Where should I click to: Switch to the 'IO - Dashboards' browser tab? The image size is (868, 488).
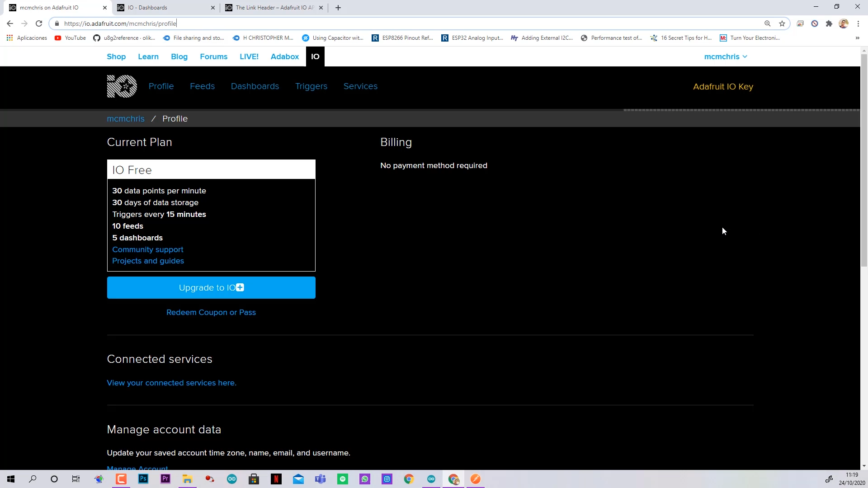pyautogui.click(x=165, y=8)
